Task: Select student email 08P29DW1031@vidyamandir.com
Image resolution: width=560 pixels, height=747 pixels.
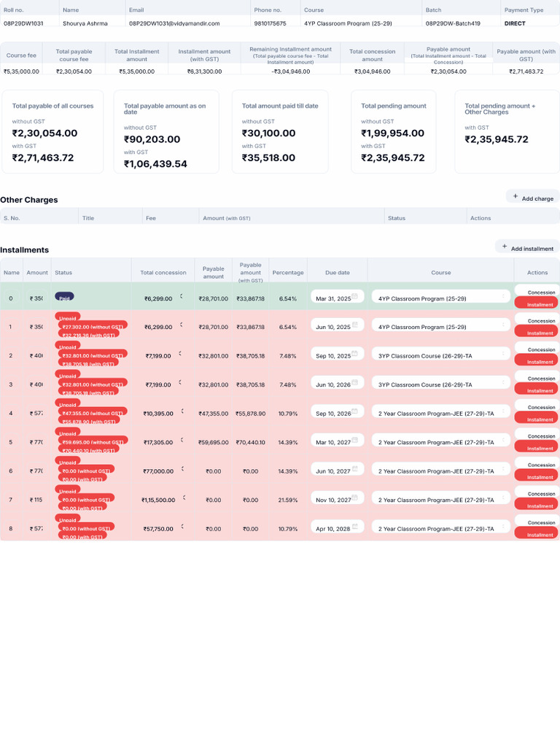Action: coord(174,23)
